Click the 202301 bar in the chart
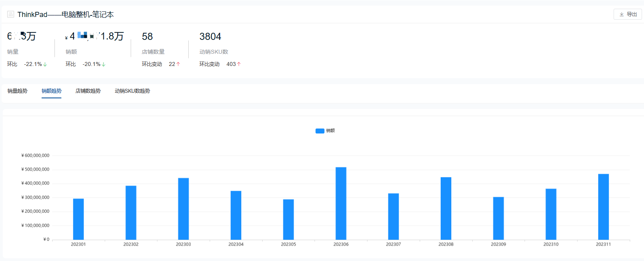This screenshot has width=644, height=261. [x=78, y=219]
